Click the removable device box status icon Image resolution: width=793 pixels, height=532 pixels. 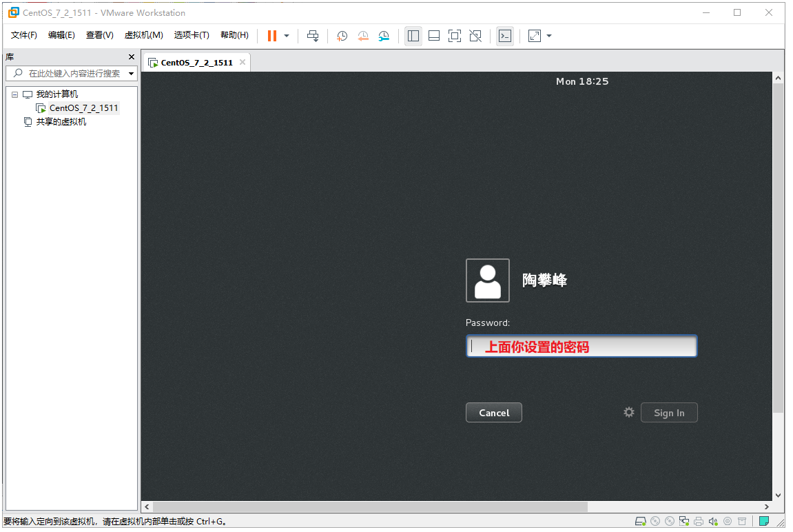[742, 522]
